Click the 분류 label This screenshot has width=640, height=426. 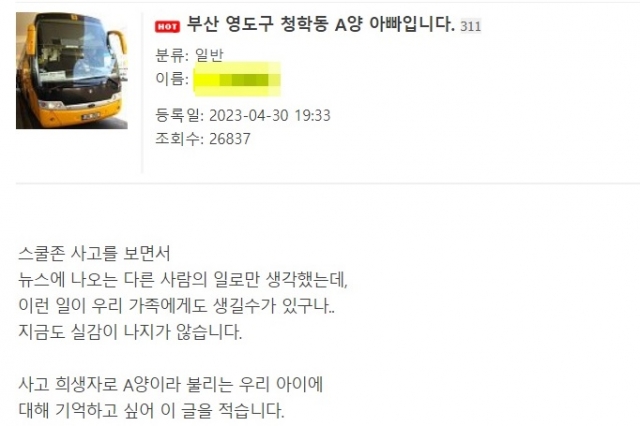[170, 55]
